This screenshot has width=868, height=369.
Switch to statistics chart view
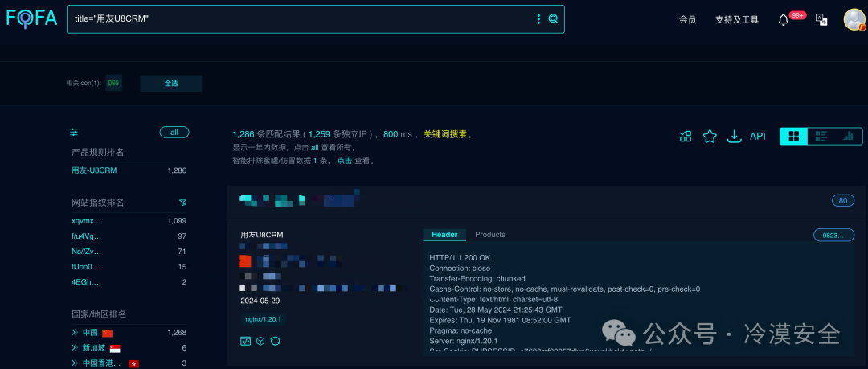tap(849, 137)
